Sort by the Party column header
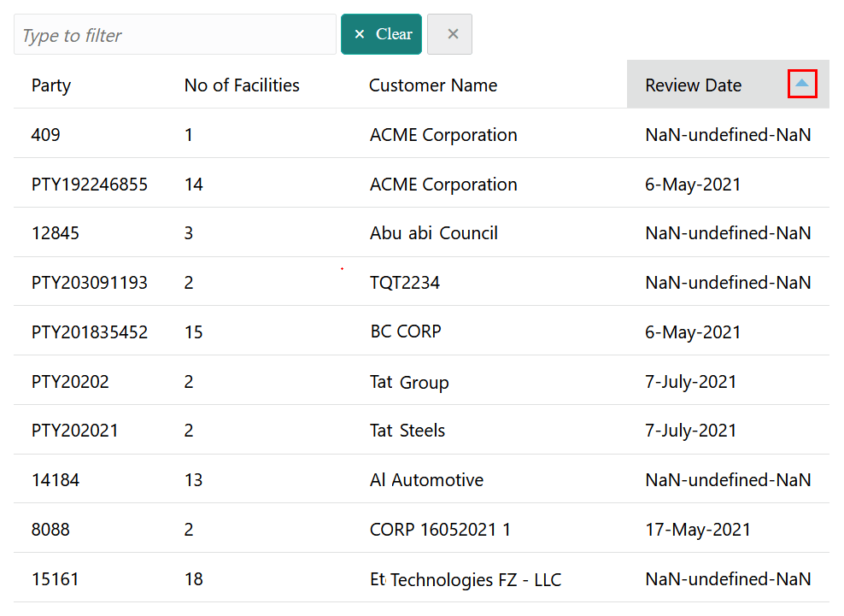Viewport: 844px width, 616px height. pyautogui.click(x=51, y=85)
